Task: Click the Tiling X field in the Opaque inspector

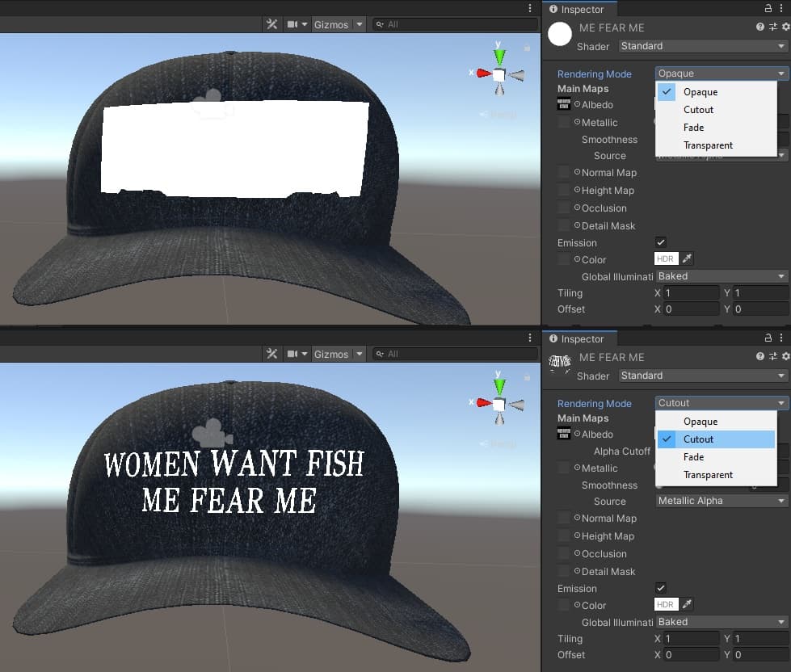Action: click(691, 293)
